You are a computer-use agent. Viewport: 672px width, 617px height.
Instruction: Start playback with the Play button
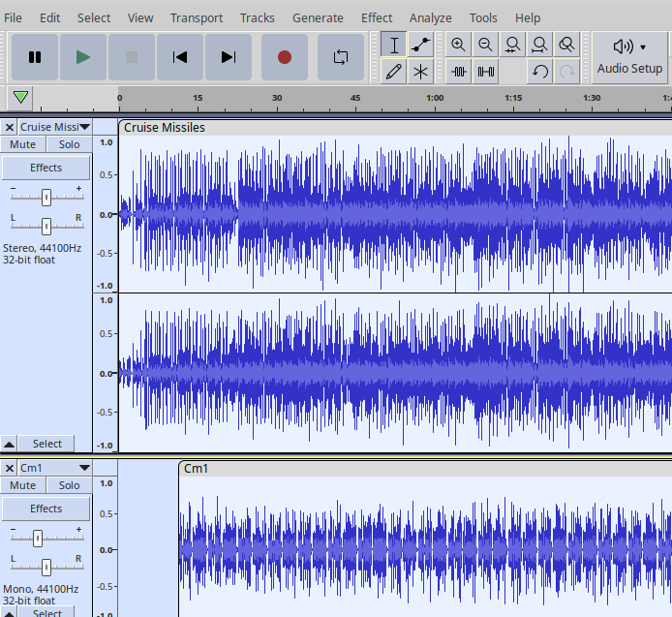tap(83, 57)
